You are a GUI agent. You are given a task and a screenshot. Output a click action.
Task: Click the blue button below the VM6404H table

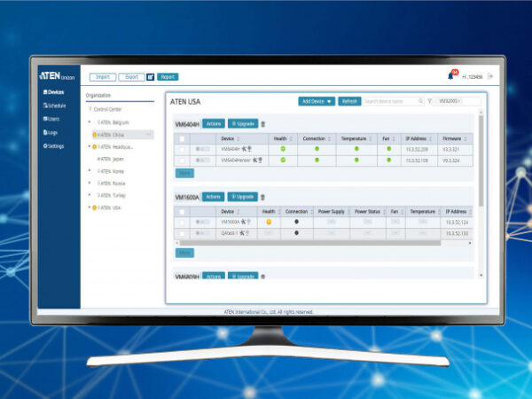point(184,174)
